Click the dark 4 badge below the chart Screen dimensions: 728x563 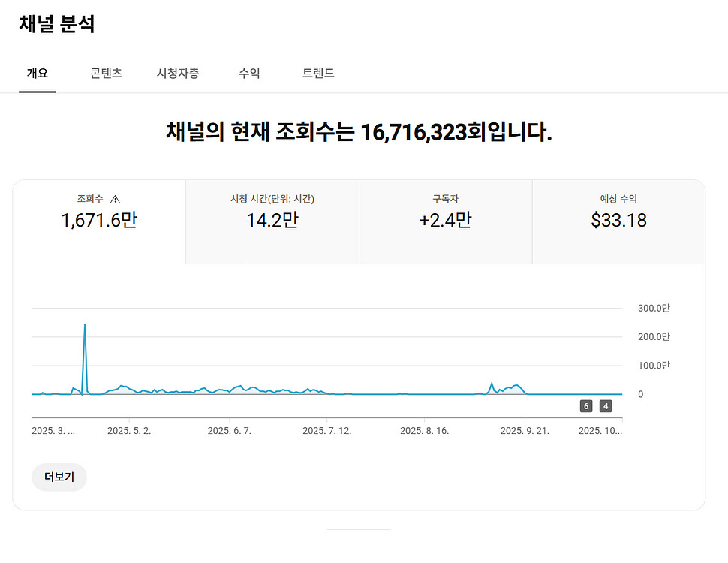[605, 405]
